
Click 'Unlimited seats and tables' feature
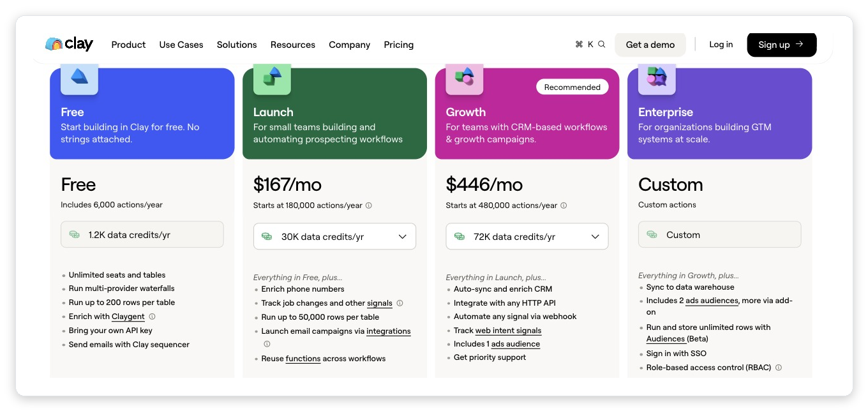[x=117, y=275]
